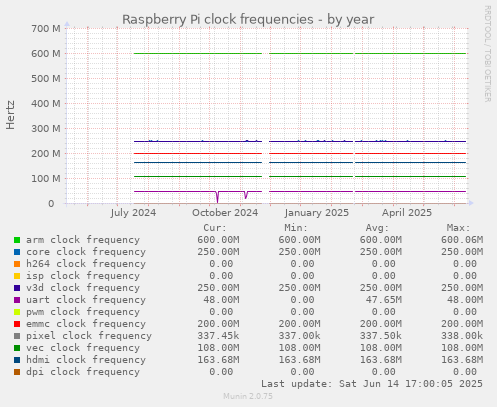
Task: Click the '200 M' y-axis tick label
Action: tap(46, 154)
